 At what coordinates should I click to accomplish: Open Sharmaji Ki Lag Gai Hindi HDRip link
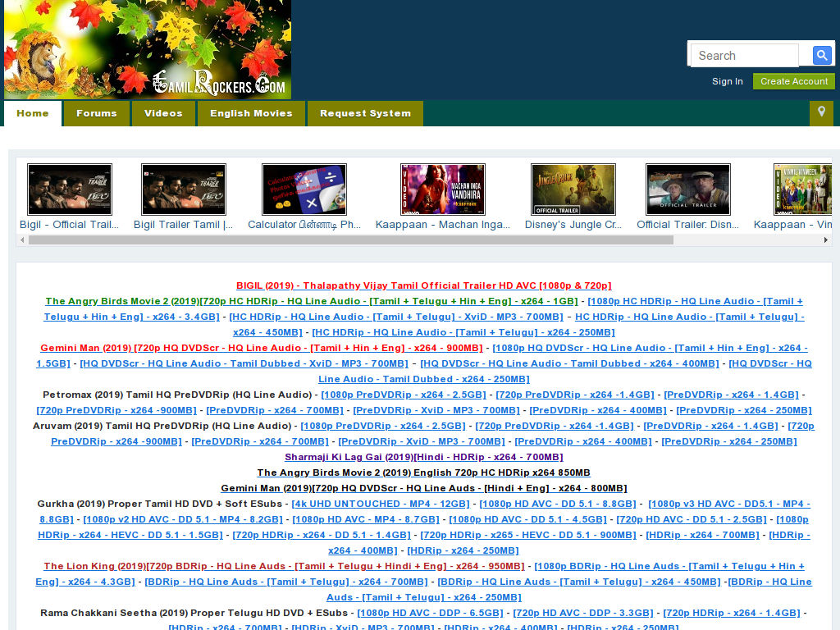click(x=424, y=457)
